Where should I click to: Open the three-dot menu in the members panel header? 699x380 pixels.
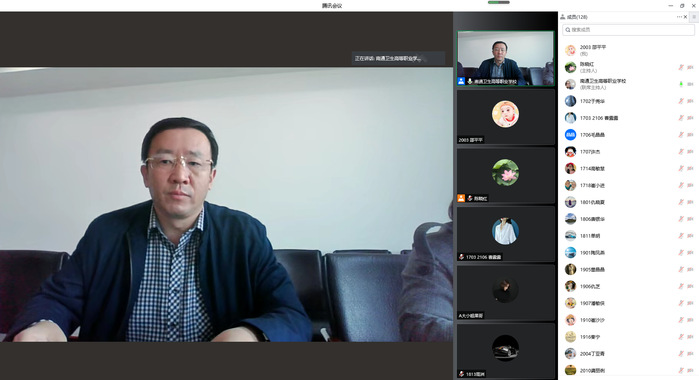click(x=679, y=17)
